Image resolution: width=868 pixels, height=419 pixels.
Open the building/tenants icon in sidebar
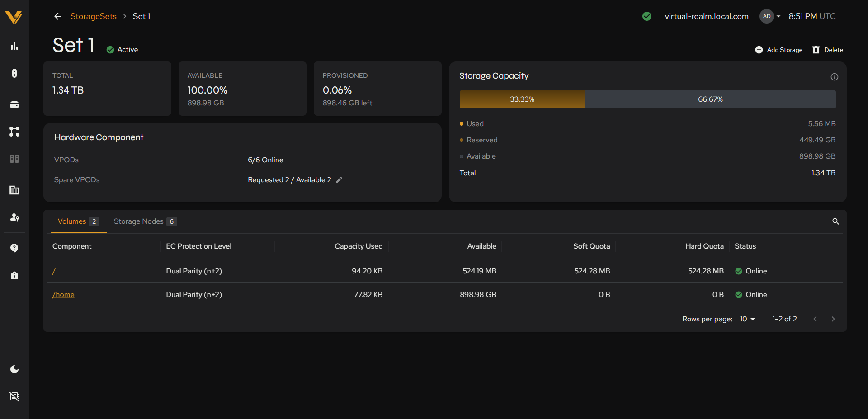click(14, 190)
